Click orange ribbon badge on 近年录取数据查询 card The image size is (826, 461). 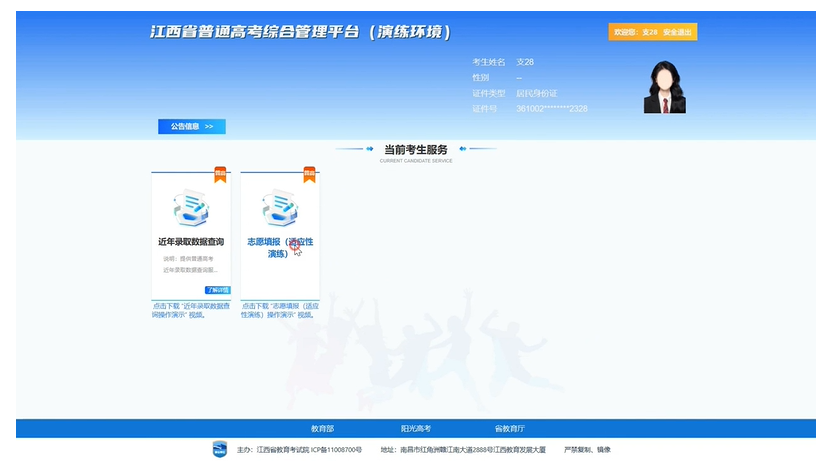point(220,175)
